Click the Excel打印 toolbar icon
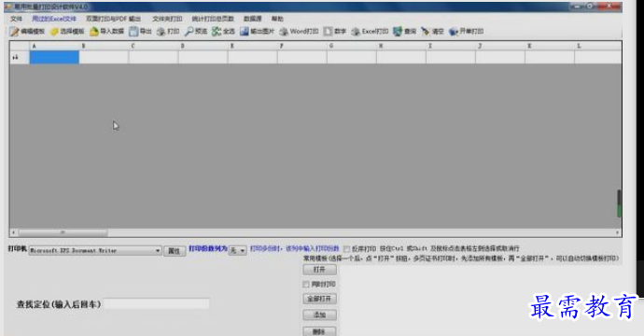Screen dimensions: 644x336 click(x=356, y=32)
